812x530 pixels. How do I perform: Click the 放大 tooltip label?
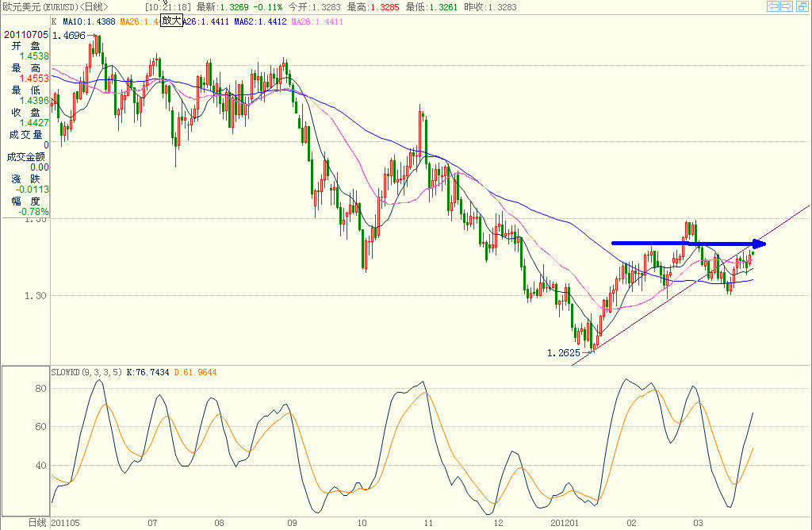coord(171,20)
